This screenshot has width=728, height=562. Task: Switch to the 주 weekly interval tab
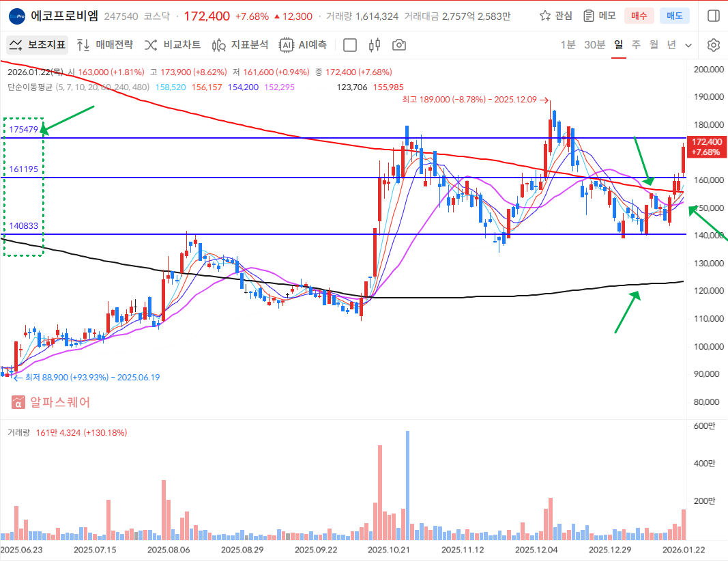click(636, 45)
